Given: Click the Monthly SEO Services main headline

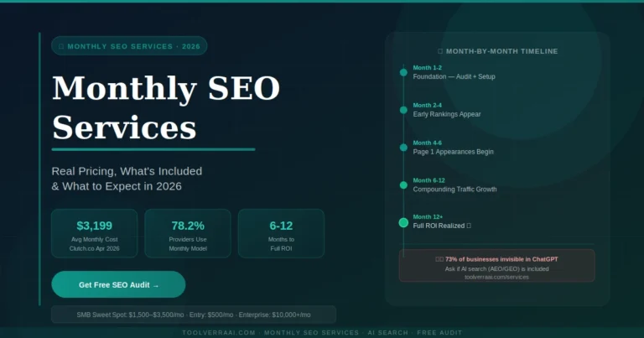Looking at the screenshot, I should [x=166, y=107].
